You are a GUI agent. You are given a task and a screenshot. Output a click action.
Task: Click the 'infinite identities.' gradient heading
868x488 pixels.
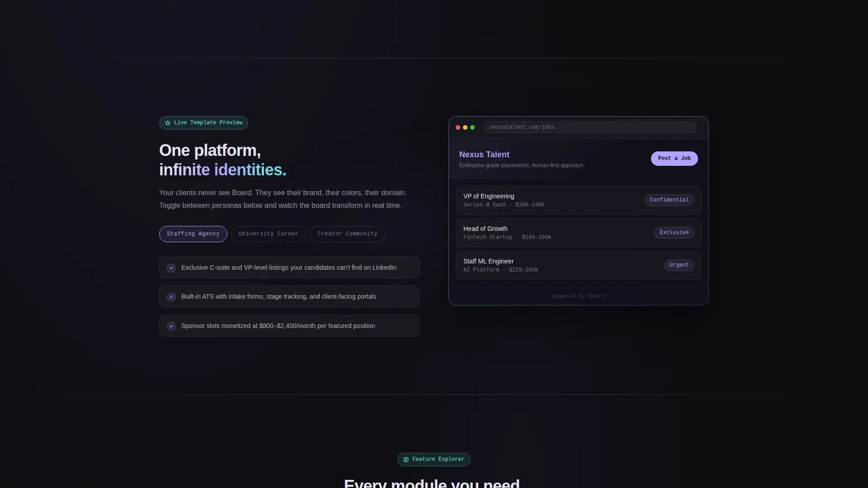[222, 170]
